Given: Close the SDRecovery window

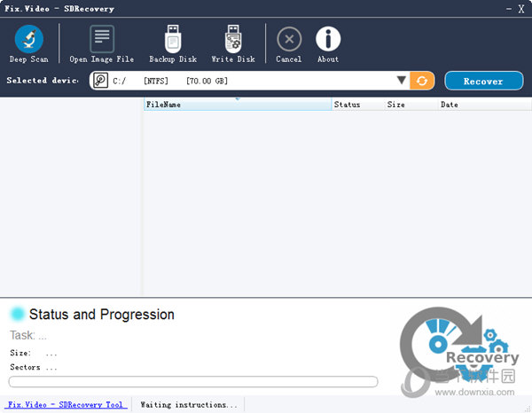Looking at the screenshot, I should tap(521, 9).
